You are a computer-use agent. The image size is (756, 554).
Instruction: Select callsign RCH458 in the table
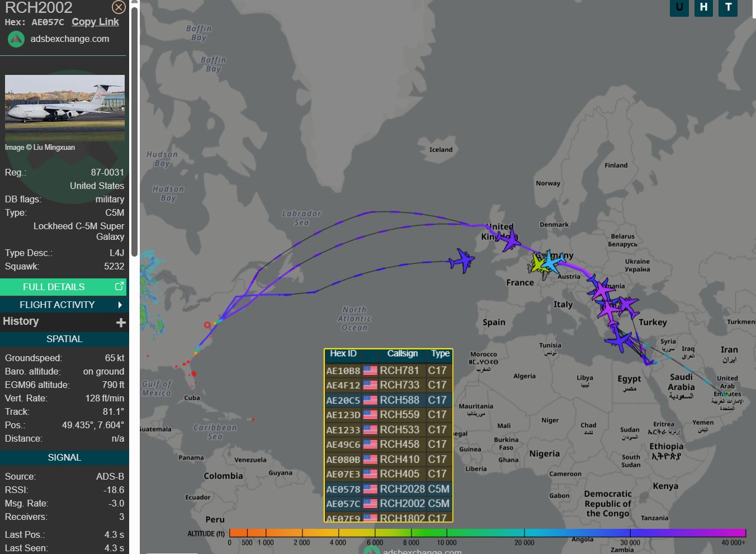coord(399,444)
